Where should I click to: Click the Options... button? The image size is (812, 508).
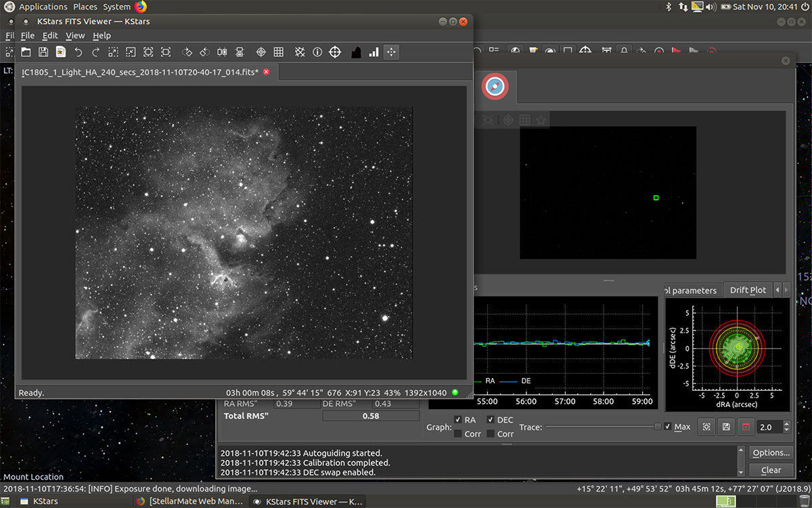(771, 452)
